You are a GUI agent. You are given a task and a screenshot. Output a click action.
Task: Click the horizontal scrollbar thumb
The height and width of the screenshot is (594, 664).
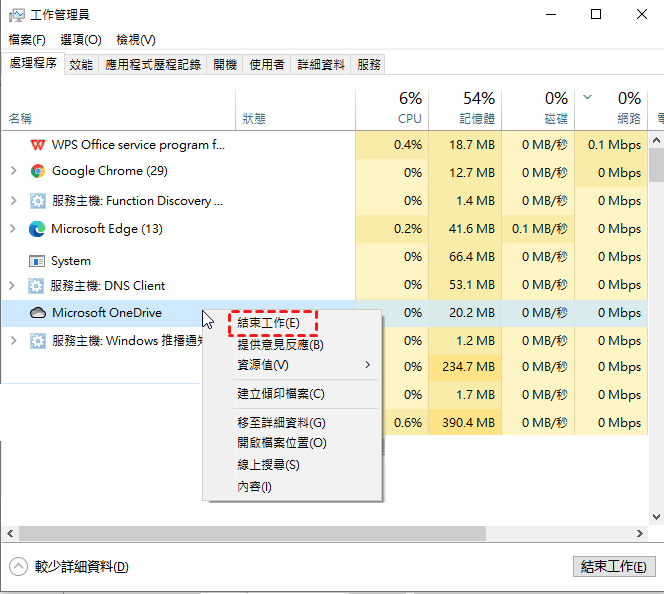252,533
